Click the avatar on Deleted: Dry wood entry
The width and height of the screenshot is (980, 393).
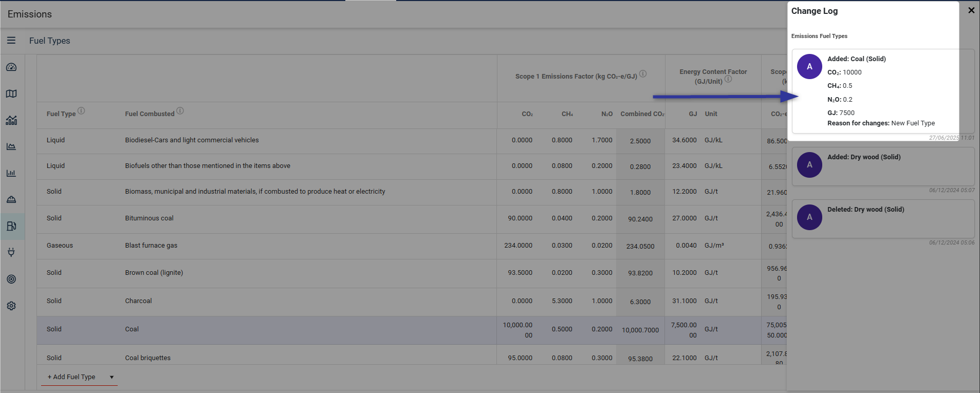[809, 217]
